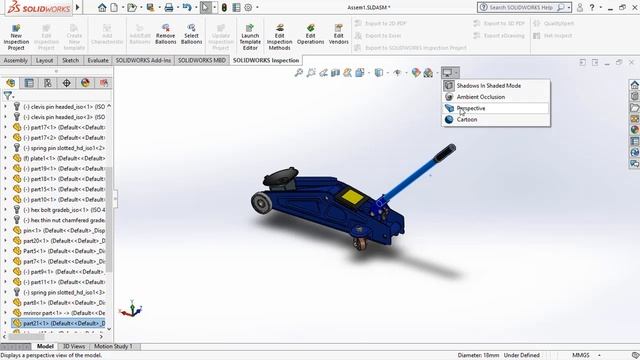Expand the pin<1> tree node
640x360 pixels.
pos(5,230)
